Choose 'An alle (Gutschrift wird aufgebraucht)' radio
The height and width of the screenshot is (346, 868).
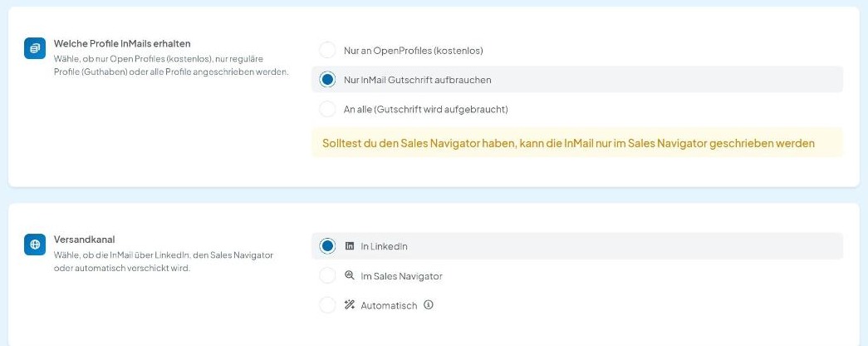pos(327,109)
